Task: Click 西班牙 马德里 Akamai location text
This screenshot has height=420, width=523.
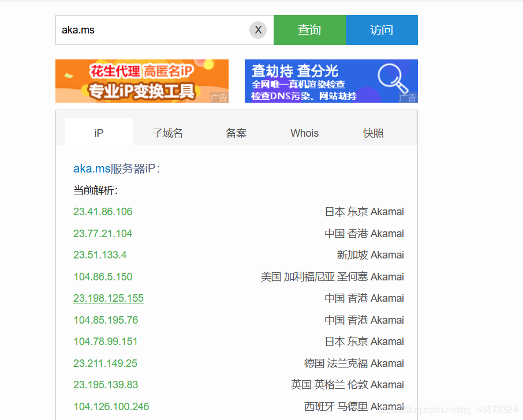Action: (354, 406)
